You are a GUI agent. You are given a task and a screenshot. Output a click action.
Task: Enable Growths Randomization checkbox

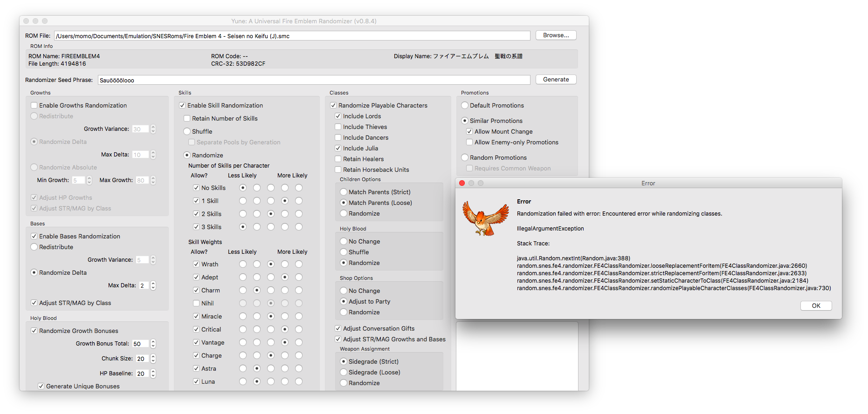point(34,105)
